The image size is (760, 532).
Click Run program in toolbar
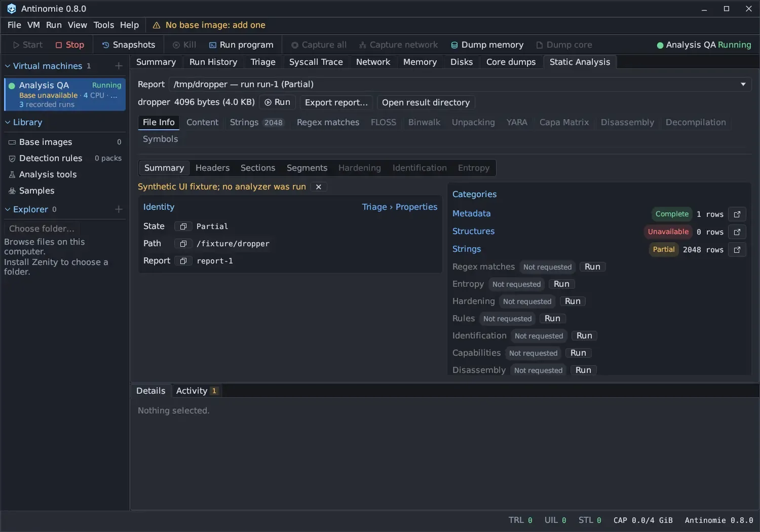point(241,45)
